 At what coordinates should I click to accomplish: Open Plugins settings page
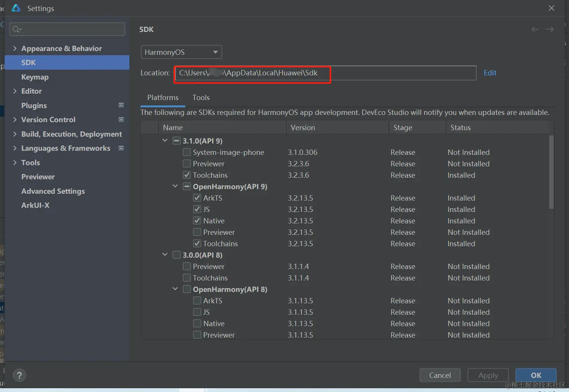[34, 105]
